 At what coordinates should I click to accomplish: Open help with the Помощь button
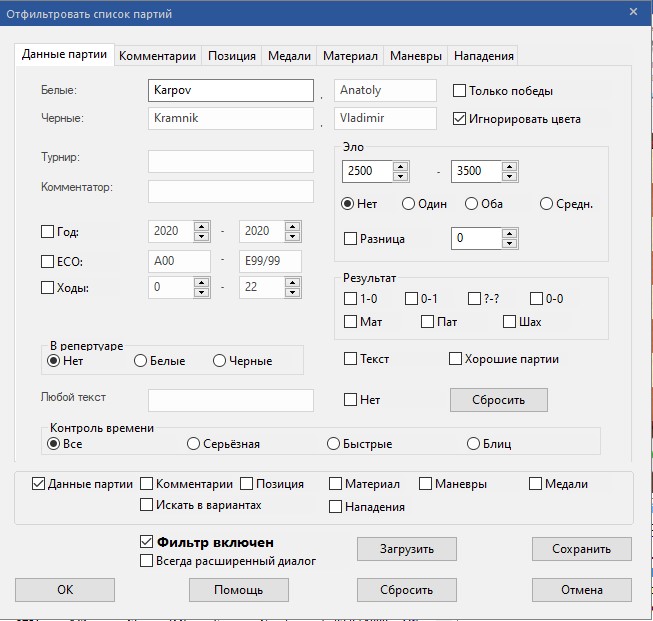coord(239,590)
